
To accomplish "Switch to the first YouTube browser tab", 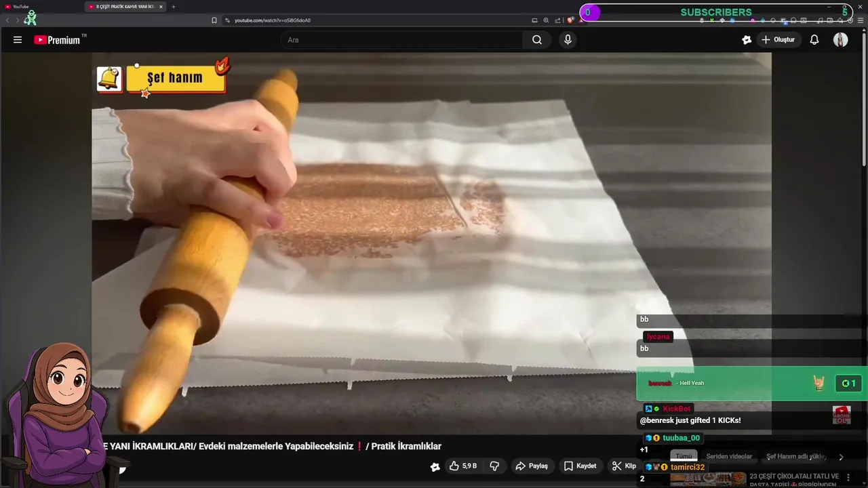I will point(41,7).
